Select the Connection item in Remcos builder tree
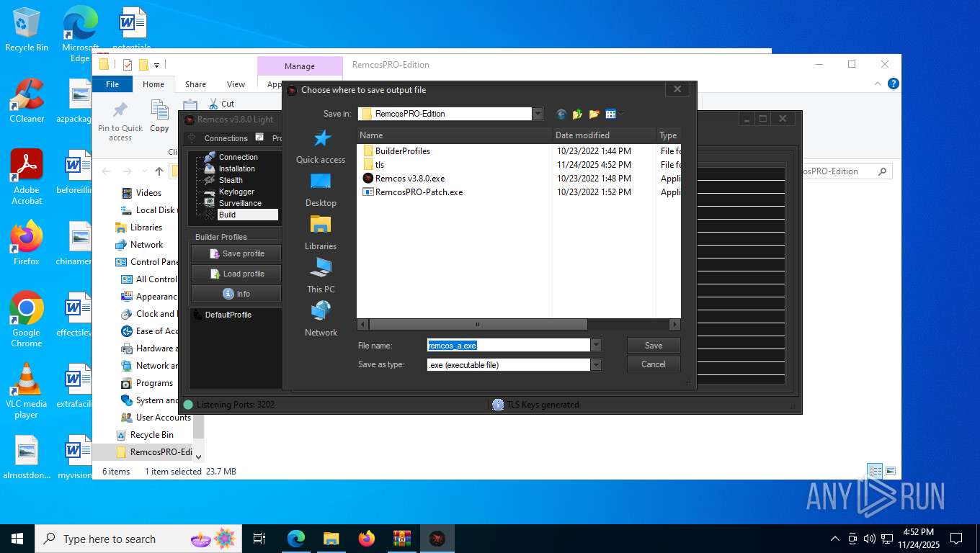This screenshot has height=553, width=980. pos(238,157)
